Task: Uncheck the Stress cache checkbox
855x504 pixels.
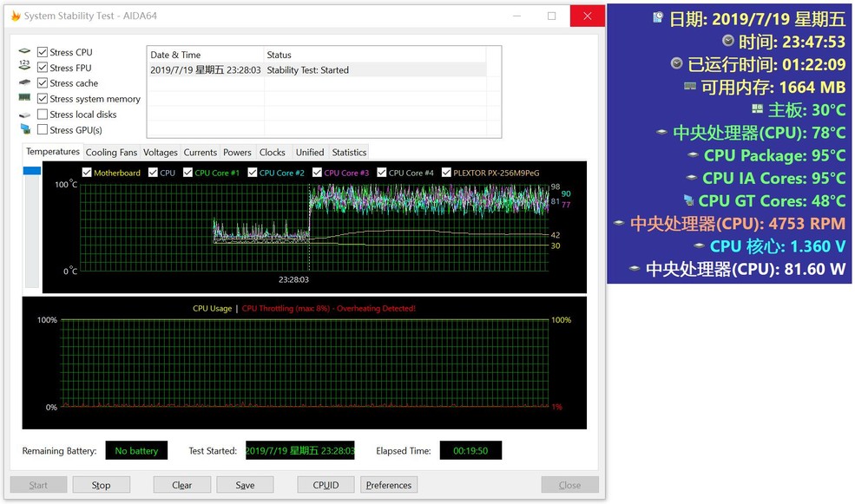Action: pos(42,82)
